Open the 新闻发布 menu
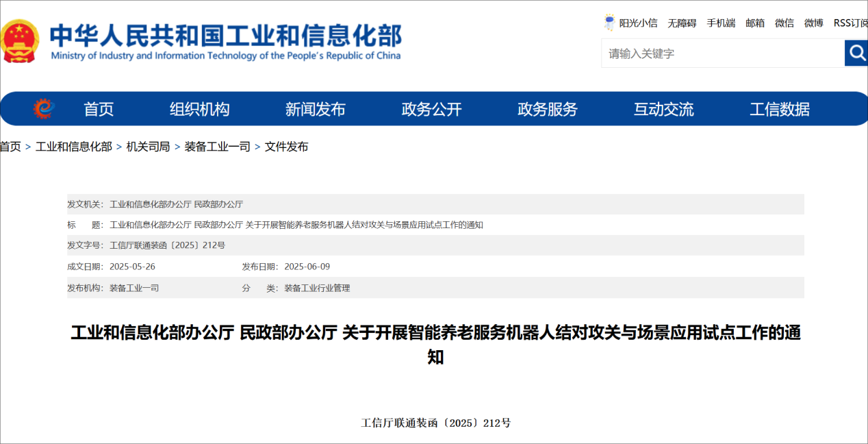This screenshot has width=868, height=444. click(316, 109)
